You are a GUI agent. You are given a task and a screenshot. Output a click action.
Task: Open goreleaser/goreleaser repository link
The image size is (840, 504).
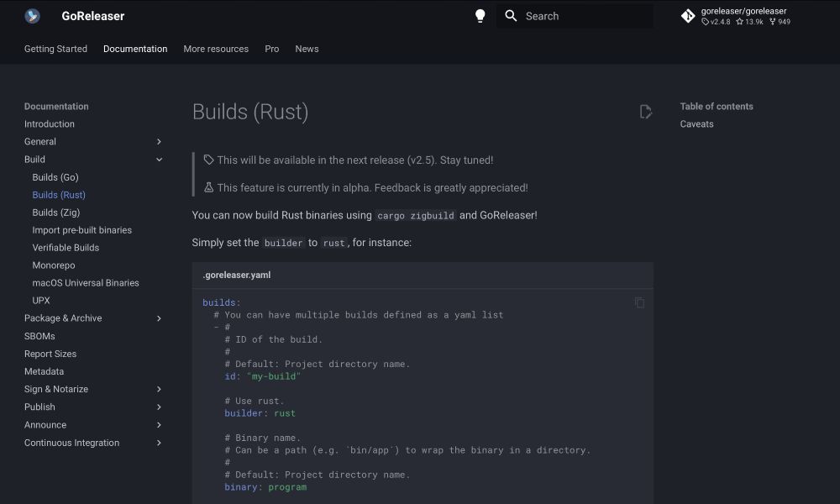coord(743,11)
